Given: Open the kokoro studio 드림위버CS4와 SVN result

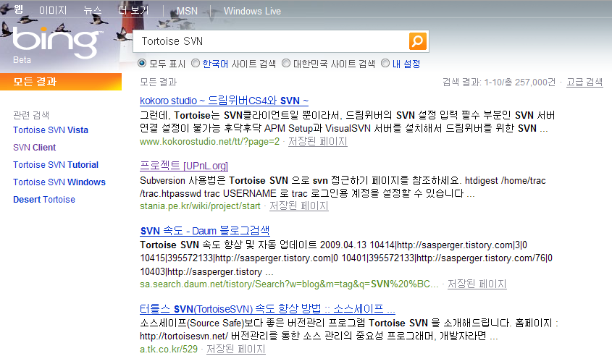Looking at the screenshot, I should coord(224,101).
